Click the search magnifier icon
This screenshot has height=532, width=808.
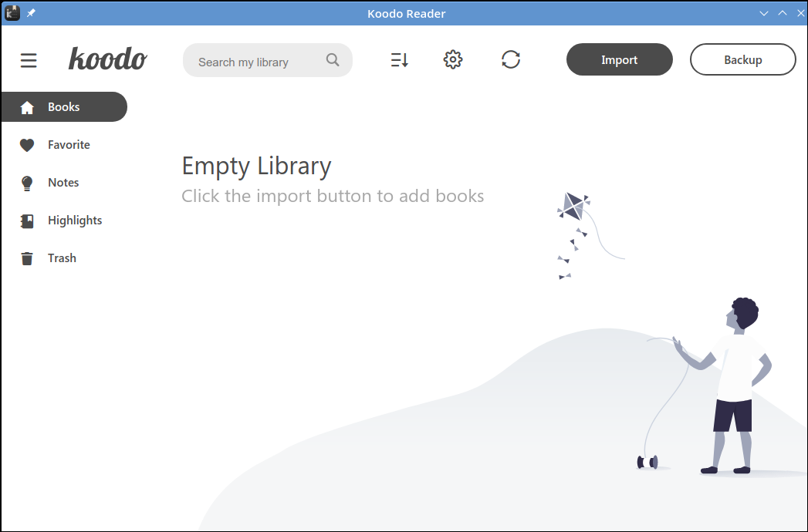coord(333,59)
